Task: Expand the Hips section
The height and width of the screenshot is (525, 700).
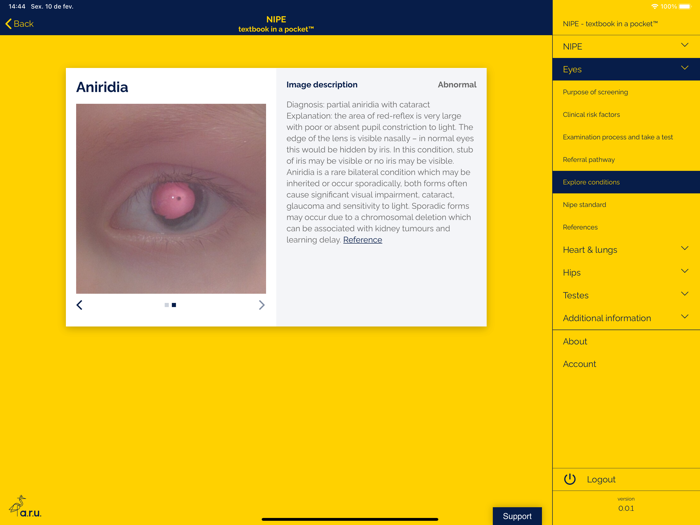Action: point(626,272)
